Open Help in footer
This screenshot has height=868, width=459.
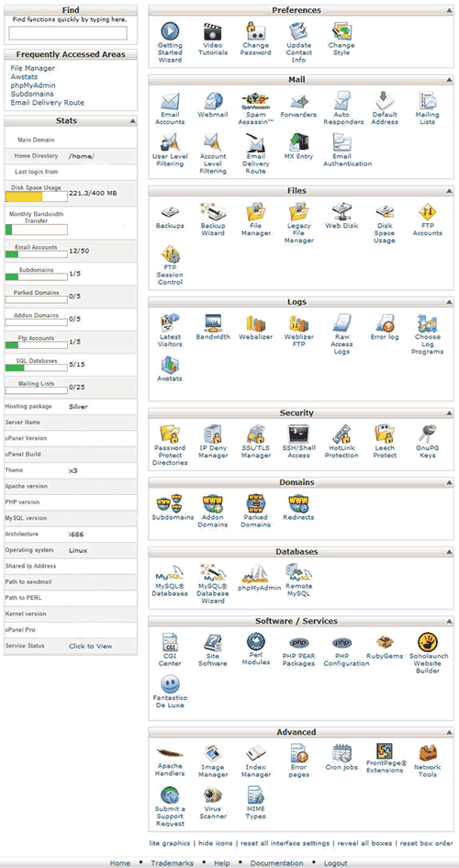[222, 863]
